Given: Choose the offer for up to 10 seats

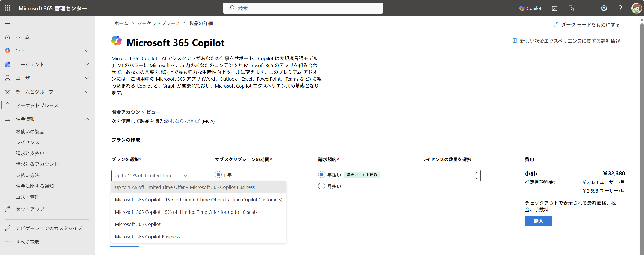Looking at the screenshot, I should pyautogui.click(x=199, y=212).
